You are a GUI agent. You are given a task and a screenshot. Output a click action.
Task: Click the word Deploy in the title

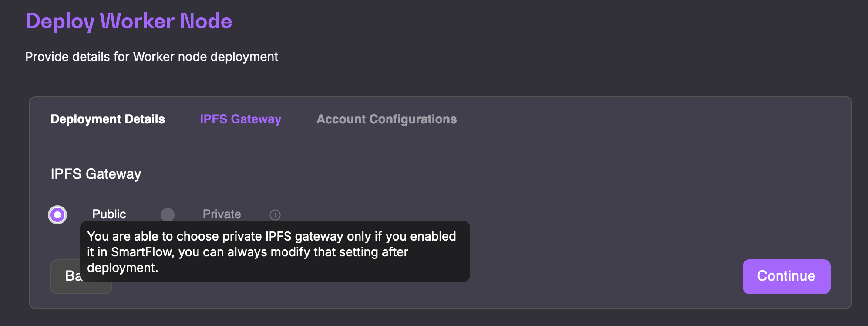pyautogui.click(x=60, y=21)
